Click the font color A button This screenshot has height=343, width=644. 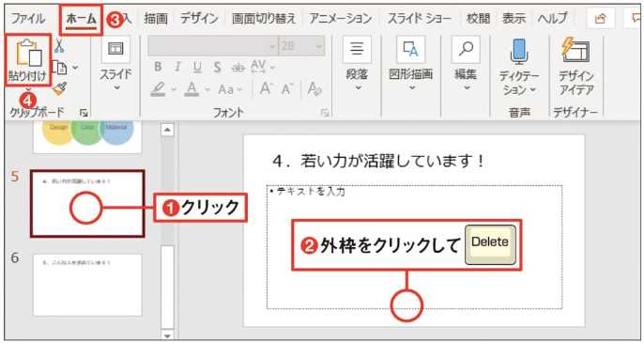(192, 89)
